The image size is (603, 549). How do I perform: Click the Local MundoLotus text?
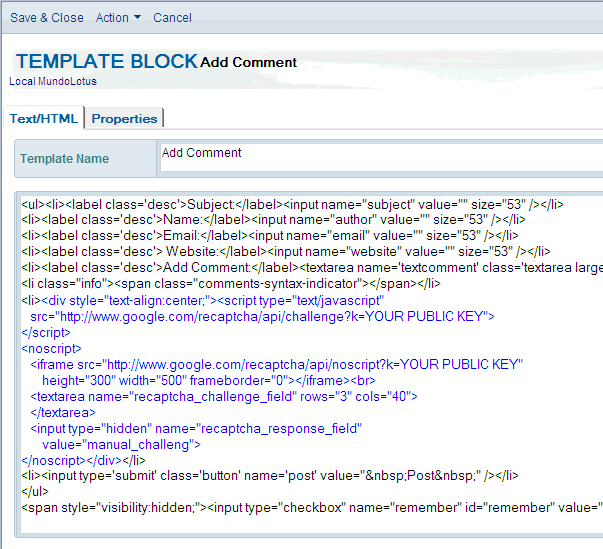(53, 82)
